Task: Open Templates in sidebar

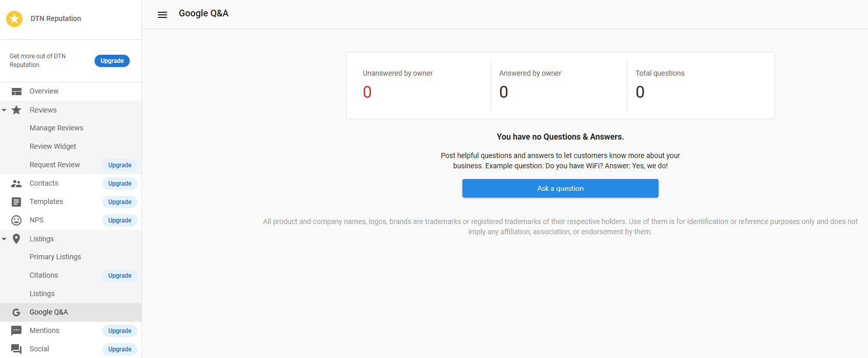Action: (x=46, y=202)
